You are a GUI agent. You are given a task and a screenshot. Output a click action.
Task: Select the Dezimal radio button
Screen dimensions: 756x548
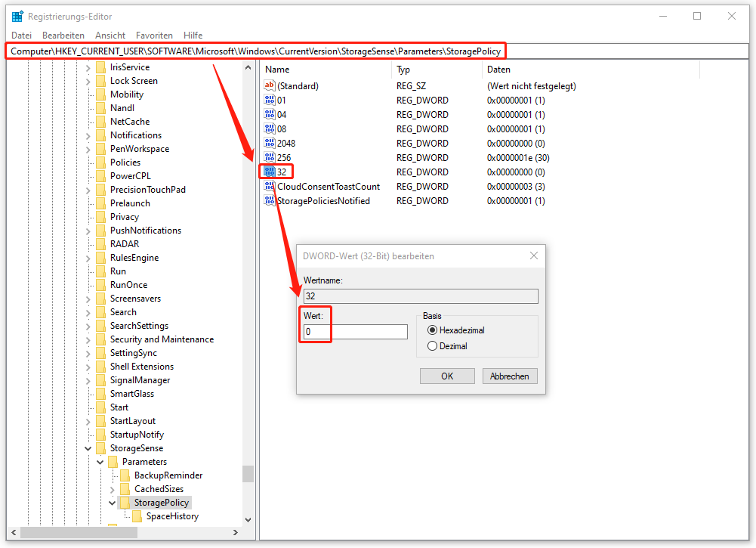[x=432, y=346]
